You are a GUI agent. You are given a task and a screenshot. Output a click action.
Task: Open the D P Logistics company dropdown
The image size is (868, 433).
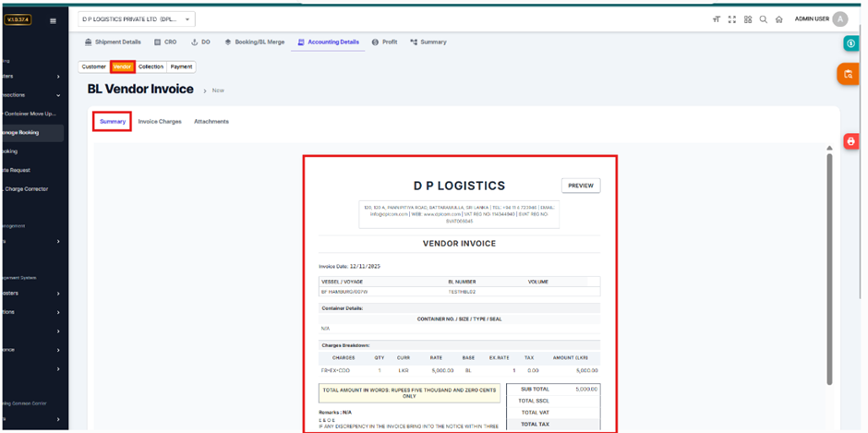pyautogui.click(x=136, y=19)
